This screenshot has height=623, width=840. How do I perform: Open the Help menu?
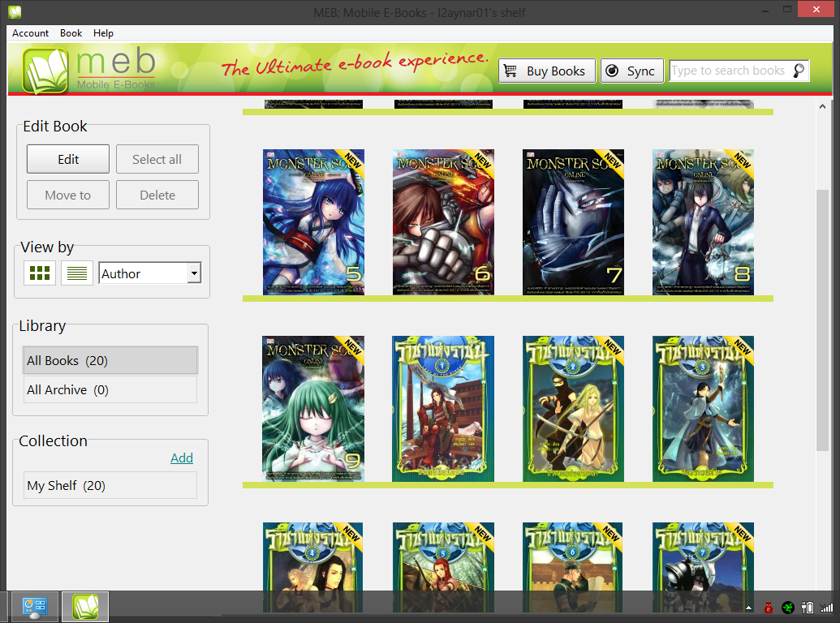point(103,33)
